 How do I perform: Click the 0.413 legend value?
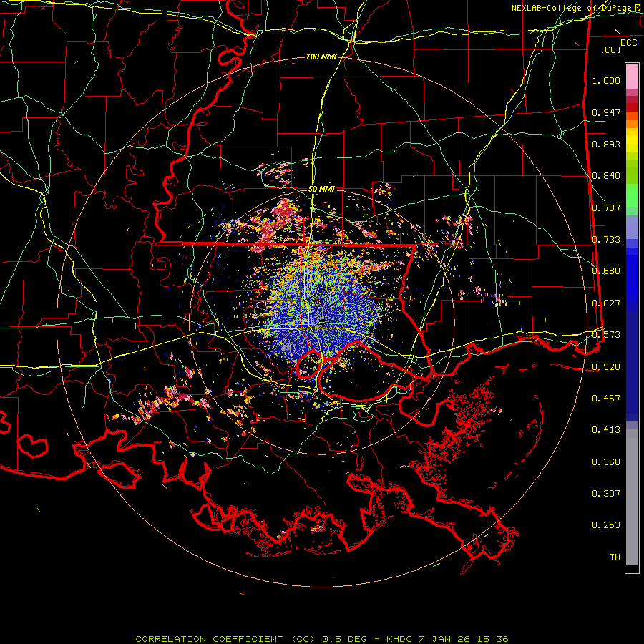pyautogui.click(x=606, y=430)
